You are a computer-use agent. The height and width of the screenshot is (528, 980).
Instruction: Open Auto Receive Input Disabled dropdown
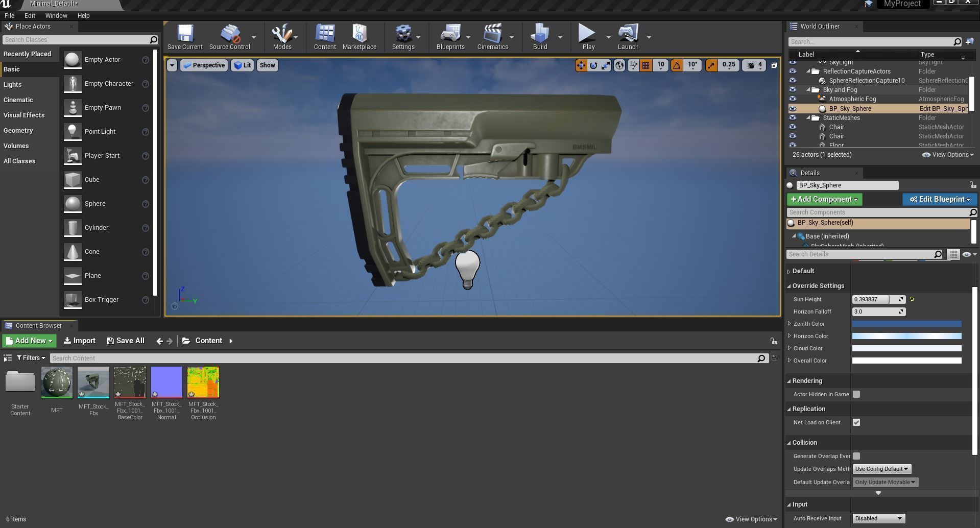[878, 518]
